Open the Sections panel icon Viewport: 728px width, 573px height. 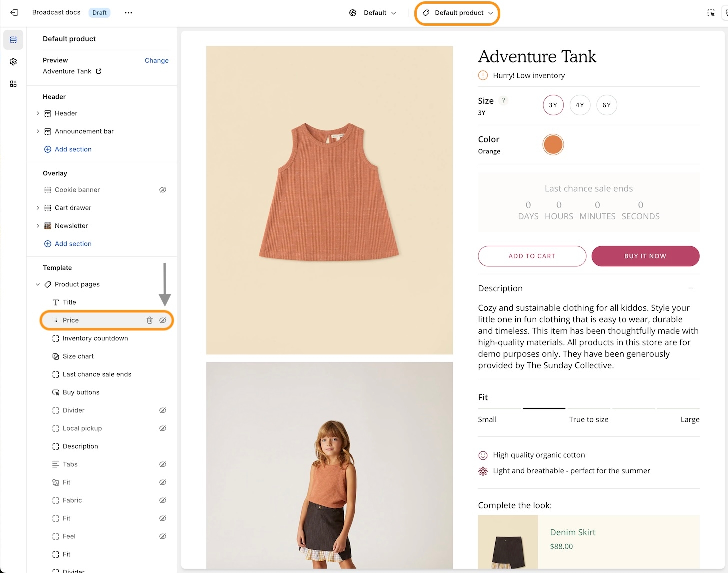tap(13, 40)
